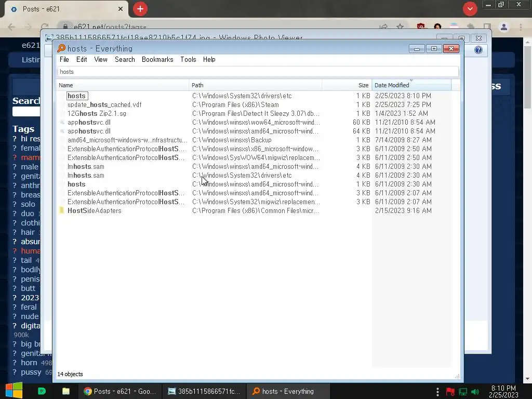Screen dimensions: 532x399
Task: Click the volume speaker tray icon
Action: [475, 392]
